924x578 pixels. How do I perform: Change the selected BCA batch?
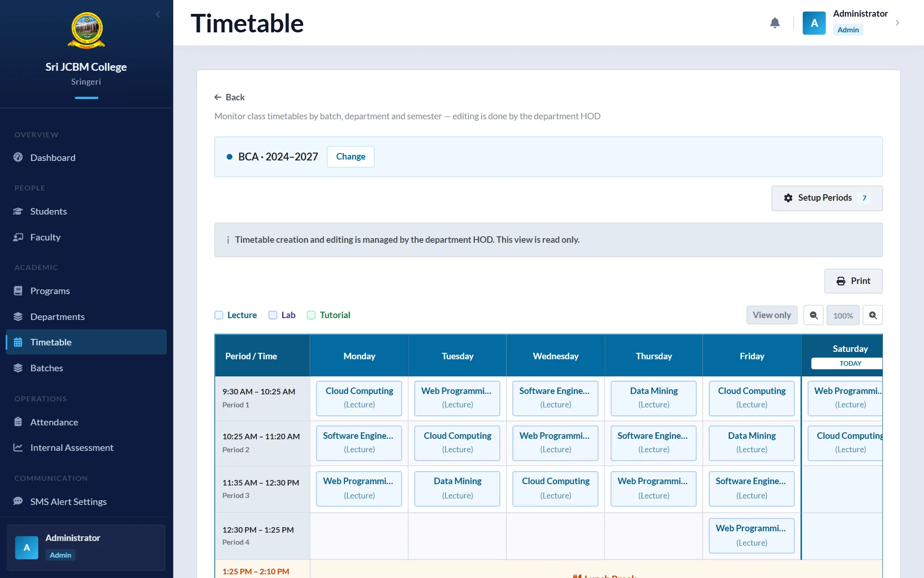[351, 157]
